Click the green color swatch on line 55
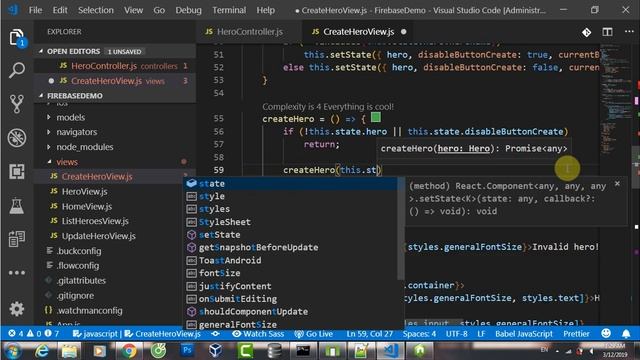This screenshot has width=640, height=360. 376,118
